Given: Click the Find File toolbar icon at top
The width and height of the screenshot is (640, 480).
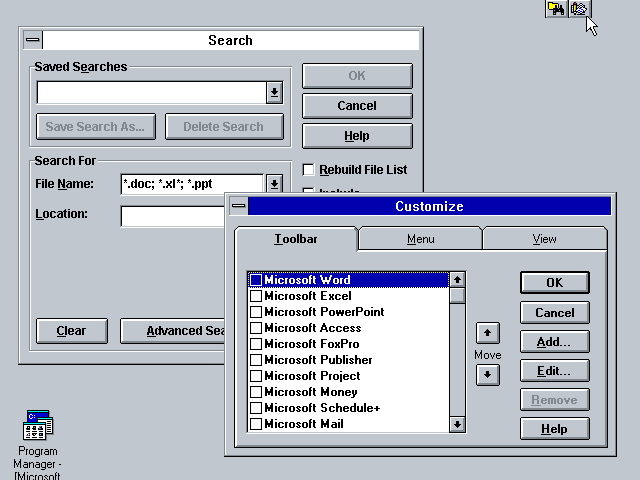Looking at the screenshot, I should coord(556,8).
